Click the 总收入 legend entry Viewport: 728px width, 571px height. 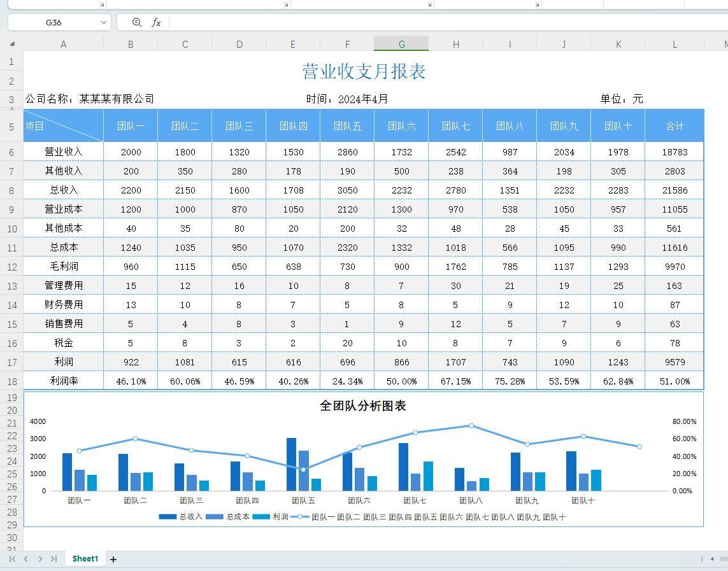coord(181,517)
